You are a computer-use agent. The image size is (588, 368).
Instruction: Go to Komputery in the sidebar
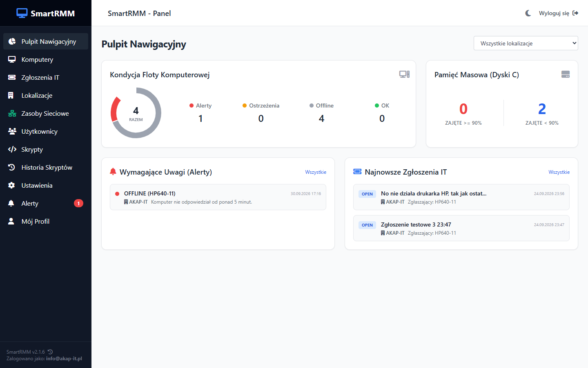point(46,59)
